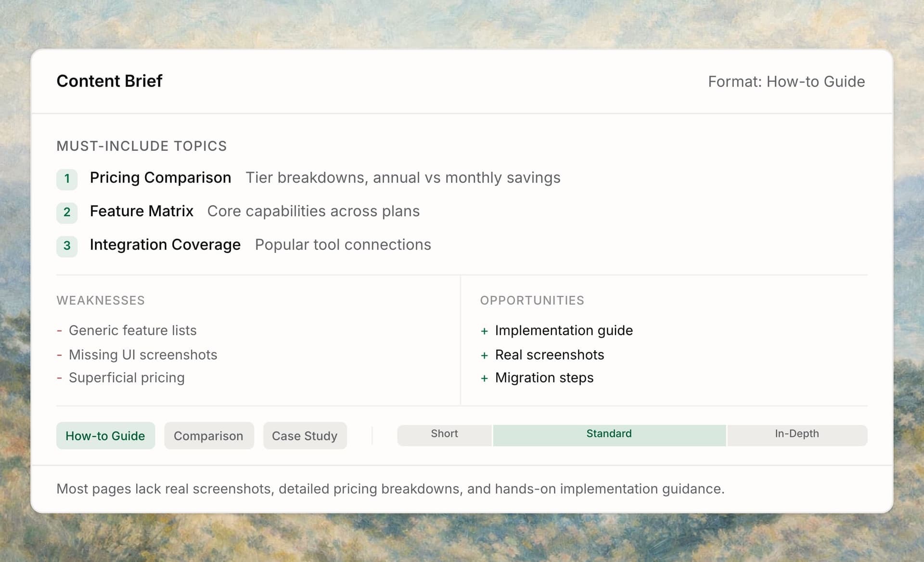Choose the Comparison format chip
Viewport: 924px width, 562px height.
coord(208,436)
